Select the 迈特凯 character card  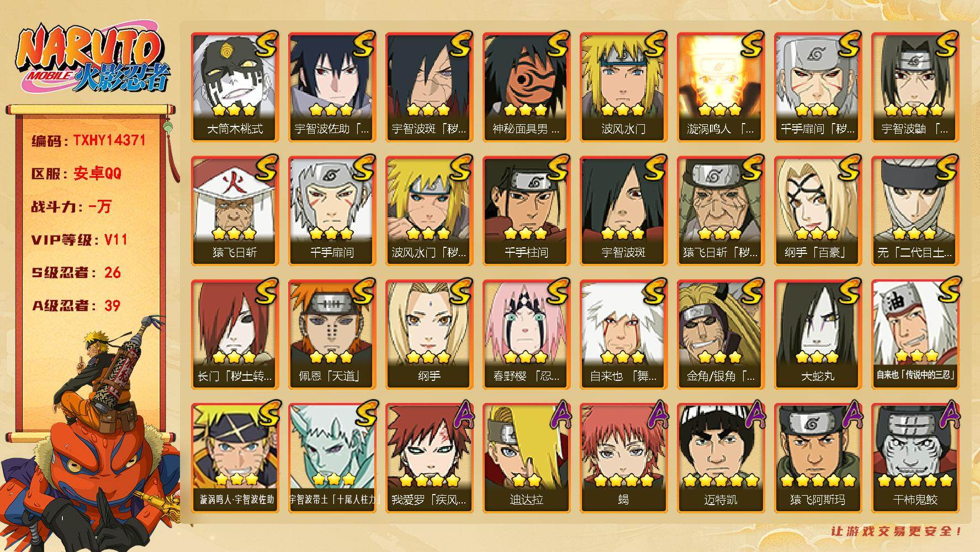coord(721,458)
